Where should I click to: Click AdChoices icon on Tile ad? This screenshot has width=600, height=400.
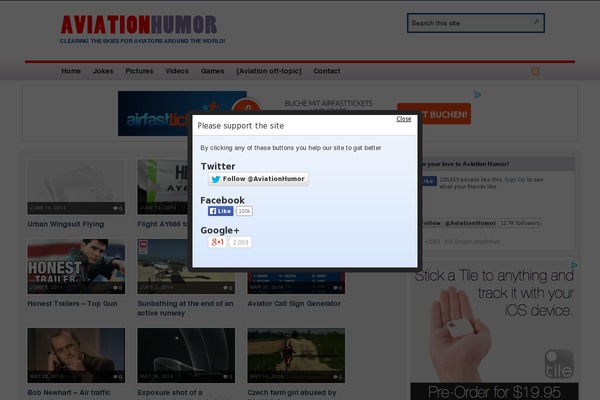click(x=574, y=265)
